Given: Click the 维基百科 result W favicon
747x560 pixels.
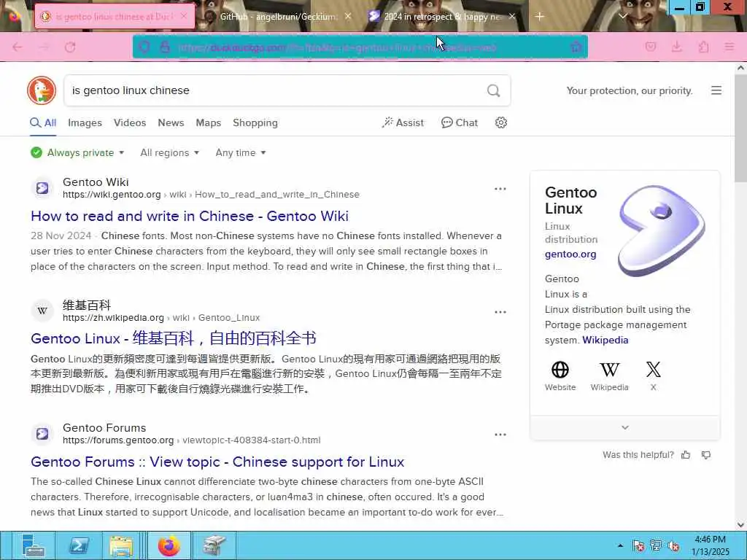Looking at the screenshot, I should [x=42, y=311].
